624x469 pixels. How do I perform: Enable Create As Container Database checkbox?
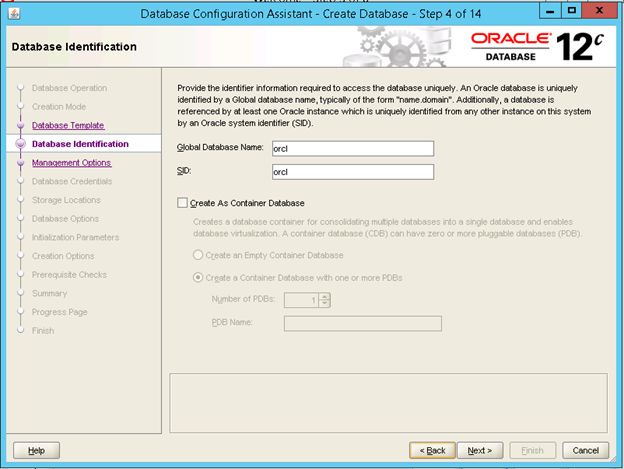pyautogui.click(x=182, y=203)
